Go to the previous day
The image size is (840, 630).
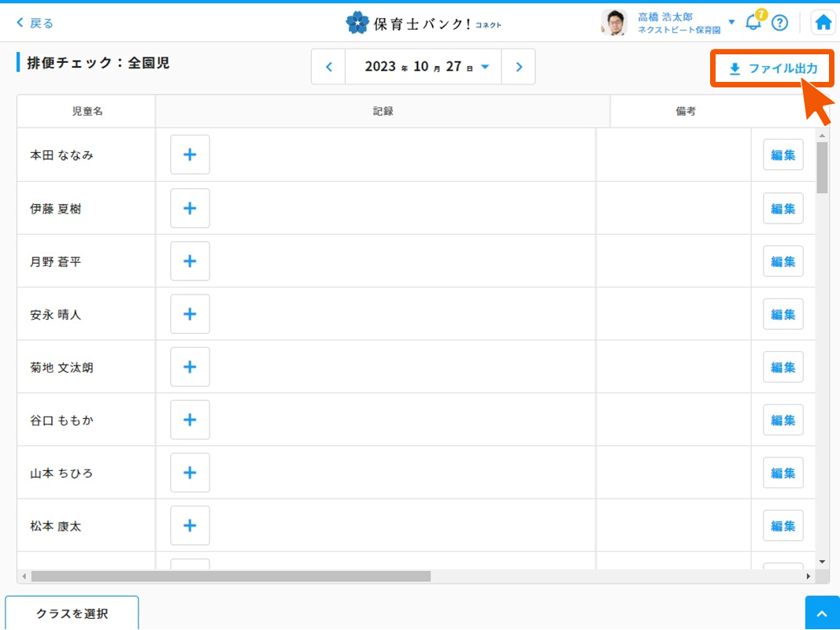pos(329,67)
